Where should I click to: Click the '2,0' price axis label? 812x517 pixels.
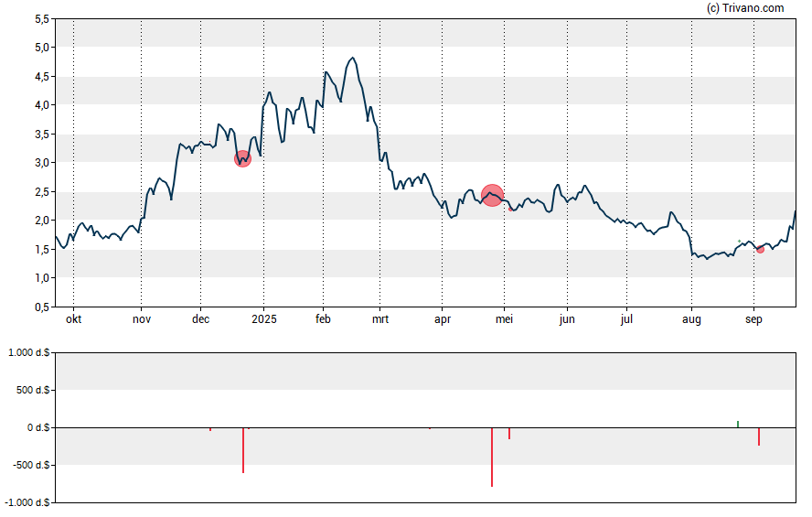pos(42,221)
